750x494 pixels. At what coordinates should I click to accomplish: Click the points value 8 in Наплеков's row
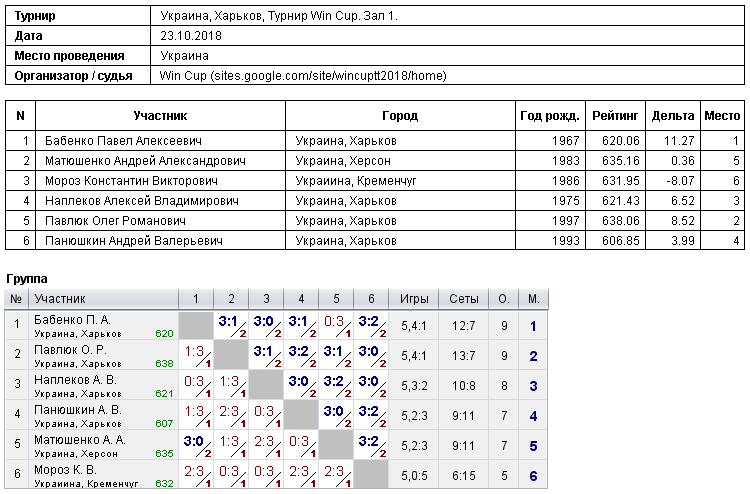tap(504, 386)
